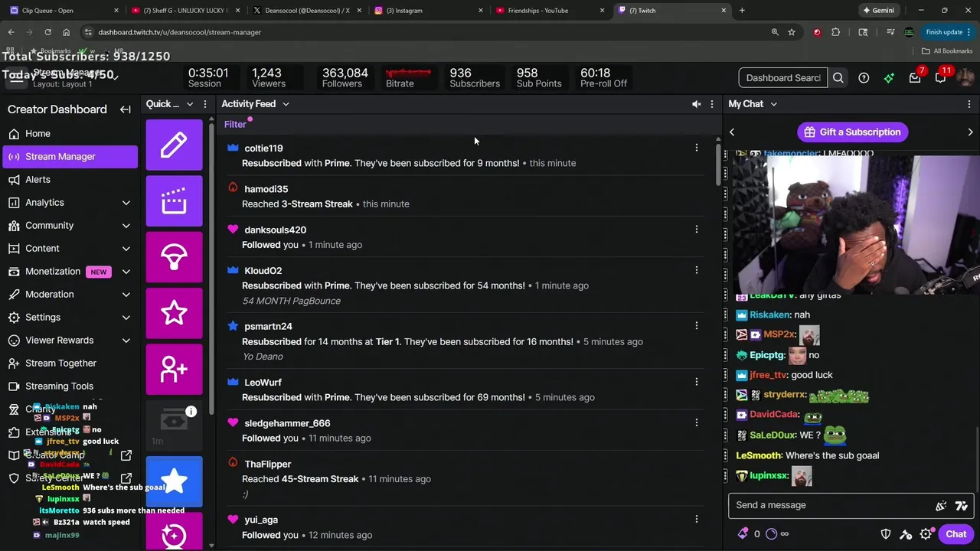
Task: Expand the Analytics sidebar section
Action: 126,203
